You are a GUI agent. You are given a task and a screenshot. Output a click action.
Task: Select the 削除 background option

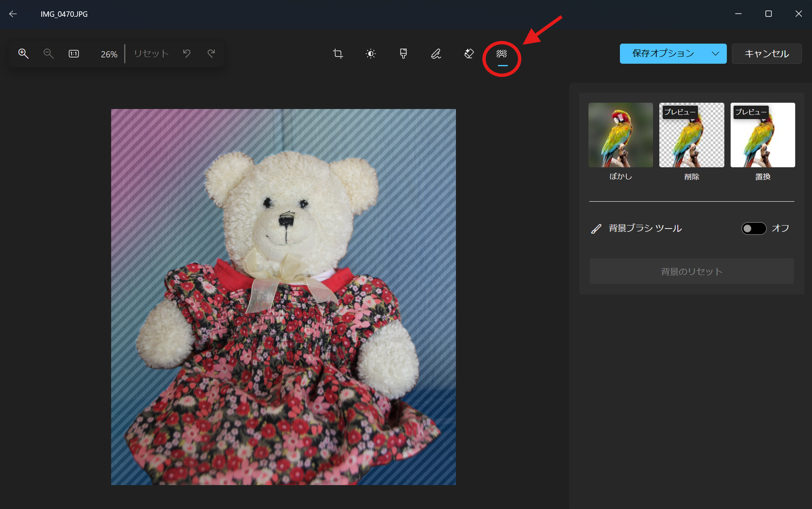pyautogui.click(x=691, y=135)
